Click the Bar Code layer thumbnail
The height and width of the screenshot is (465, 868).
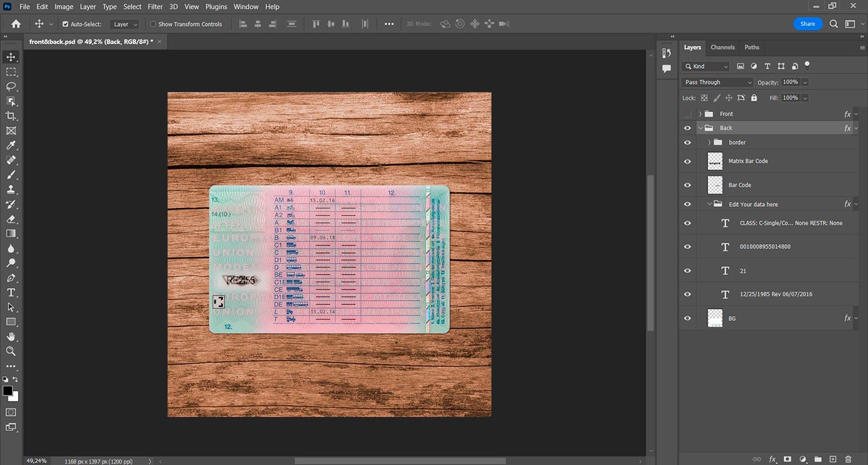pyautogui.click(x=715, y=185)
